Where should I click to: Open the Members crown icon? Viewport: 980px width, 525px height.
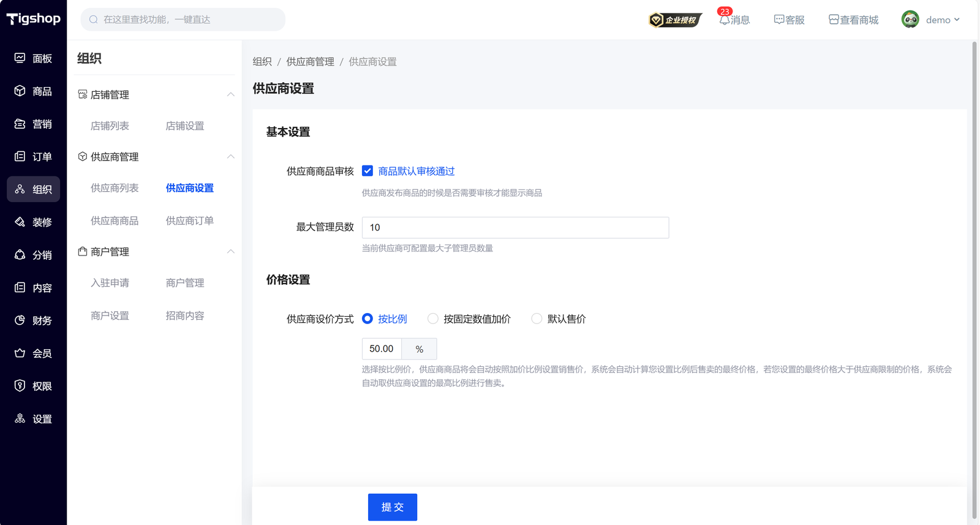(x=20, y=353)
